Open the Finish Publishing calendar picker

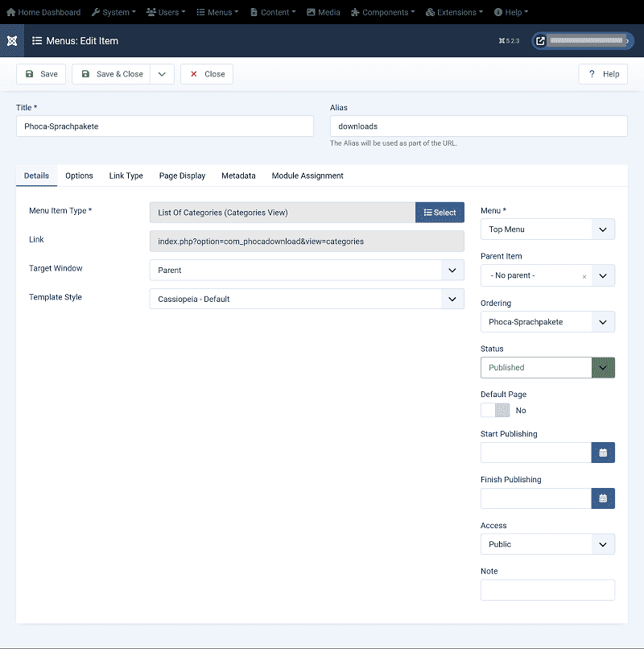point(603,498)
